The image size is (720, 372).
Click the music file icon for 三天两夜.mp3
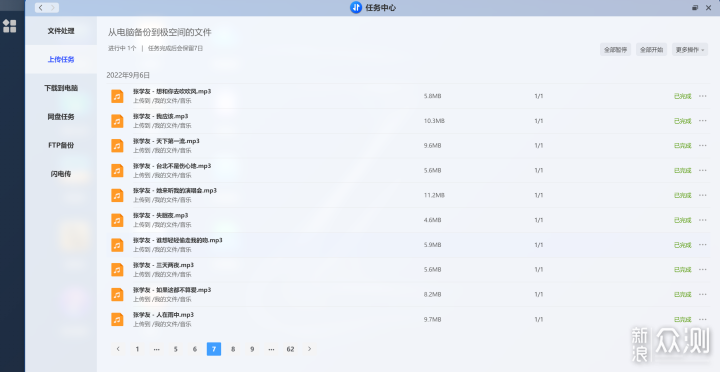[117, 270]
